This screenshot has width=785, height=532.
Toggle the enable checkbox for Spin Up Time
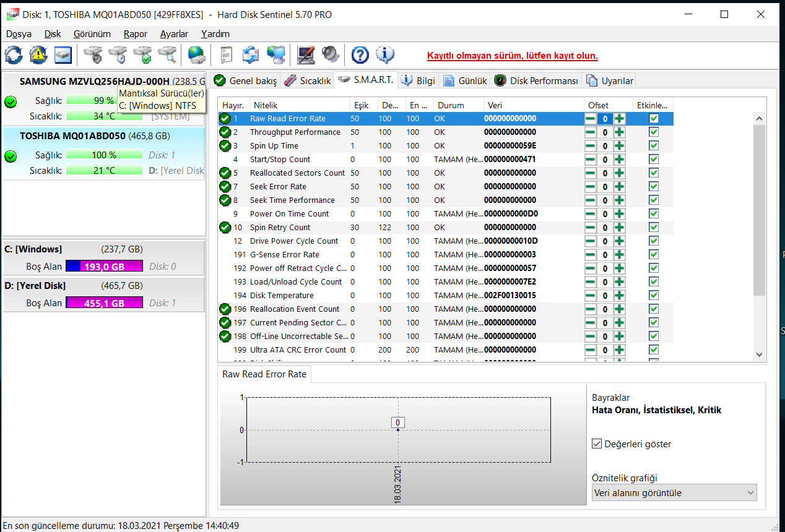point(654,146)
